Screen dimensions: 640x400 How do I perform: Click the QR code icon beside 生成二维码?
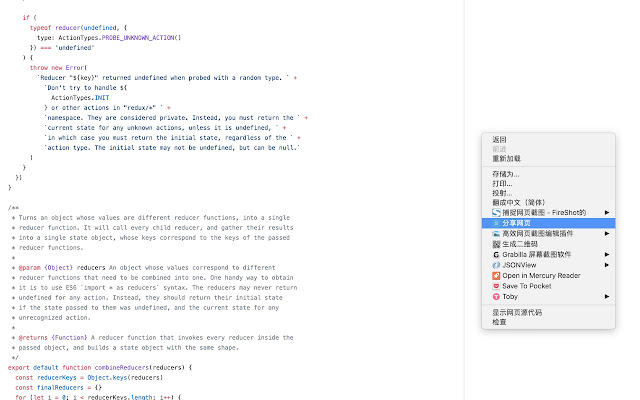click(496, 244)
